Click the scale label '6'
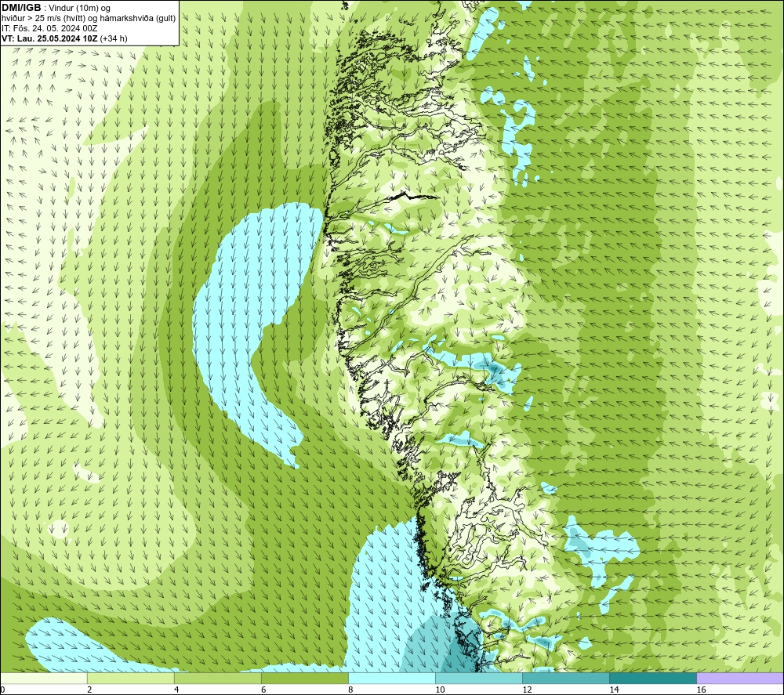Screen dimensions: 784x695 click(x=263, y=690)
